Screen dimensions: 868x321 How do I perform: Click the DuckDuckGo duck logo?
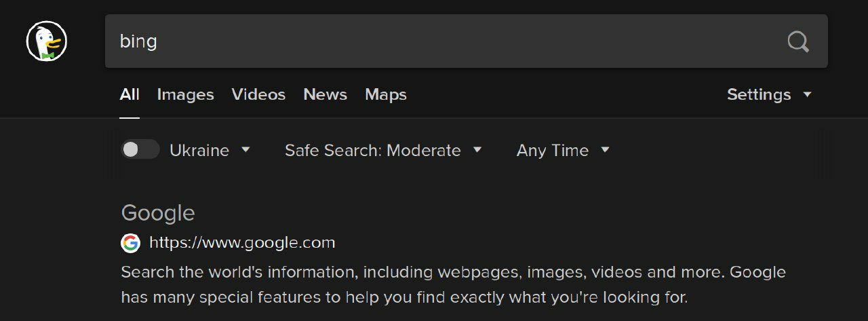[46, 41]
